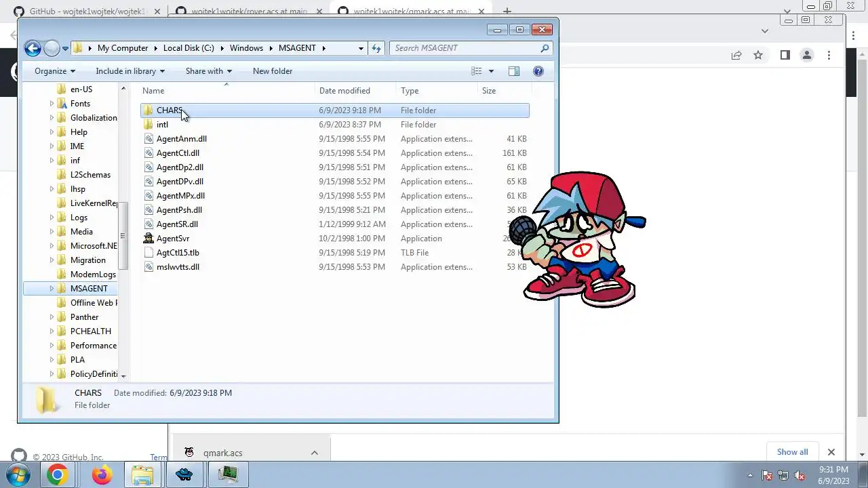Open the Share with dropdown
The height and width of the screenshot is (488, 868).
pos(209,71)
